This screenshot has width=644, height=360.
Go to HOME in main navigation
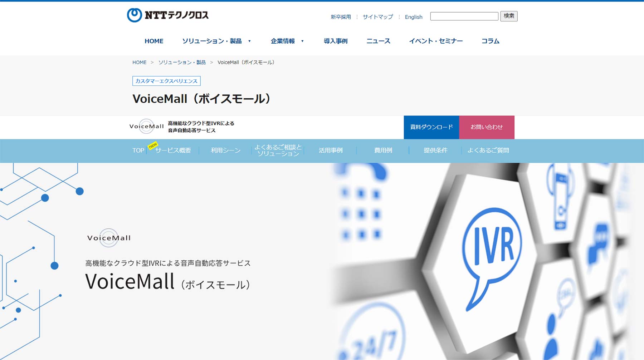tap(154, 41)
